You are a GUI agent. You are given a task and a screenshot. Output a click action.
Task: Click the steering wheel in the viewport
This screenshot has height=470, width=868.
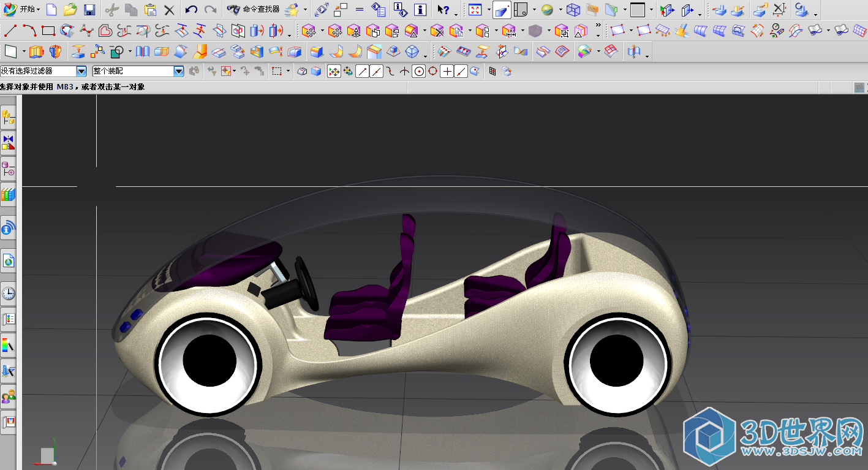click(x=306, y=283)
